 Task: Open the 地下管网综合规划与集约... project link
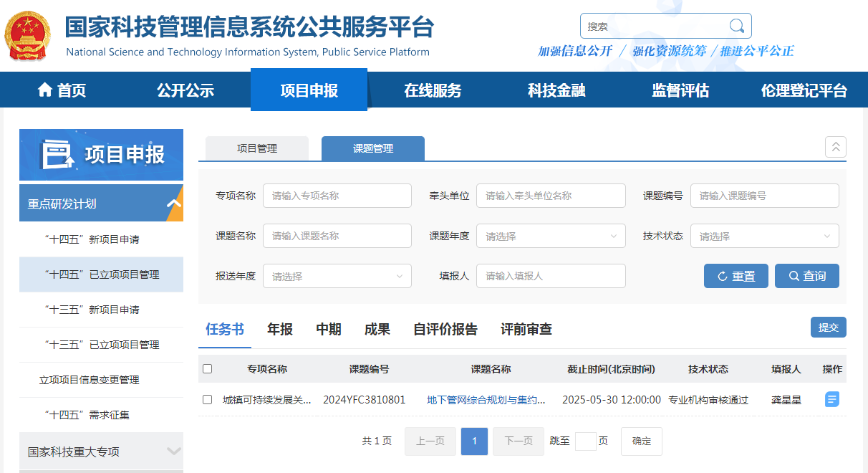[x=486, y=400]
